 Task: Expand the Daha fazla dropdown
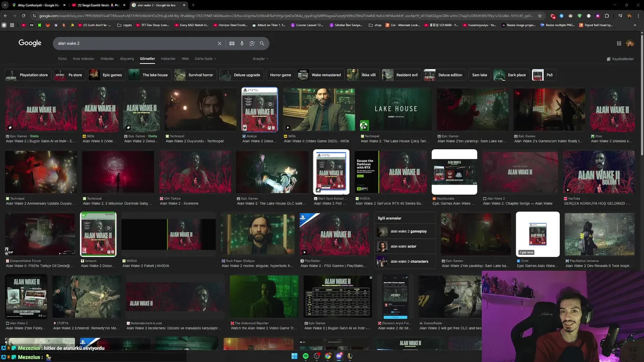pyautogui.click(x=205, y=59)
